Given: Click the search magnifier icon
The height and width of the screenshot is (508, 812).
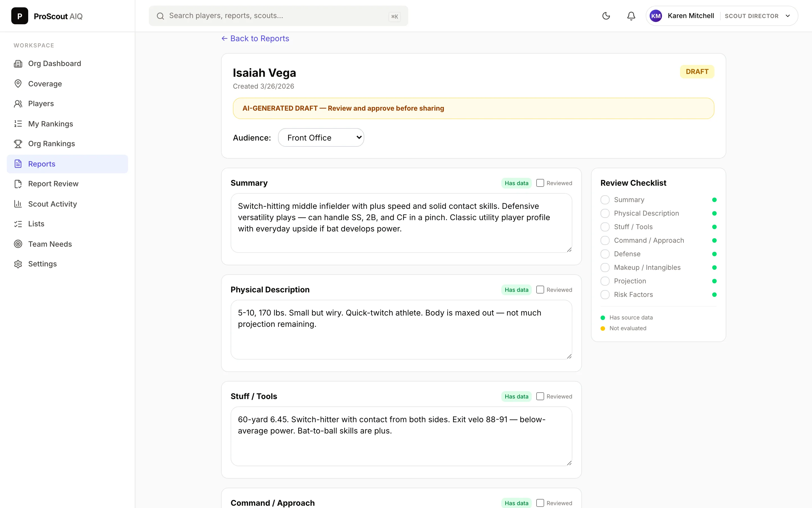Looking at the screenshot, I should pyautogui.click(x=160, y=16).
